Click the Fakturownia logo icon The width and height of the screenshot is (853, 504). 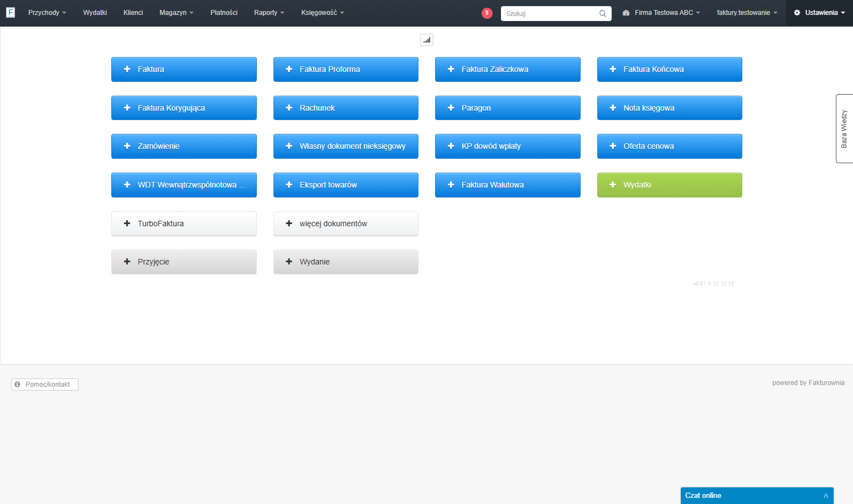point(11,12)
